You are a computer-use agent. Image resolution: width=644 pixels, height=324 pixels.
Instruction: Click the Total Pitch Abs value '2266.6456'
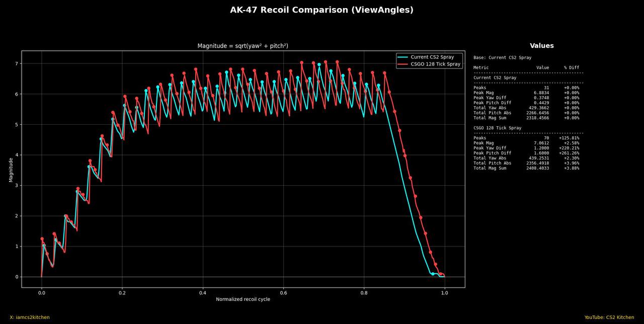click(x=538, y=113)
